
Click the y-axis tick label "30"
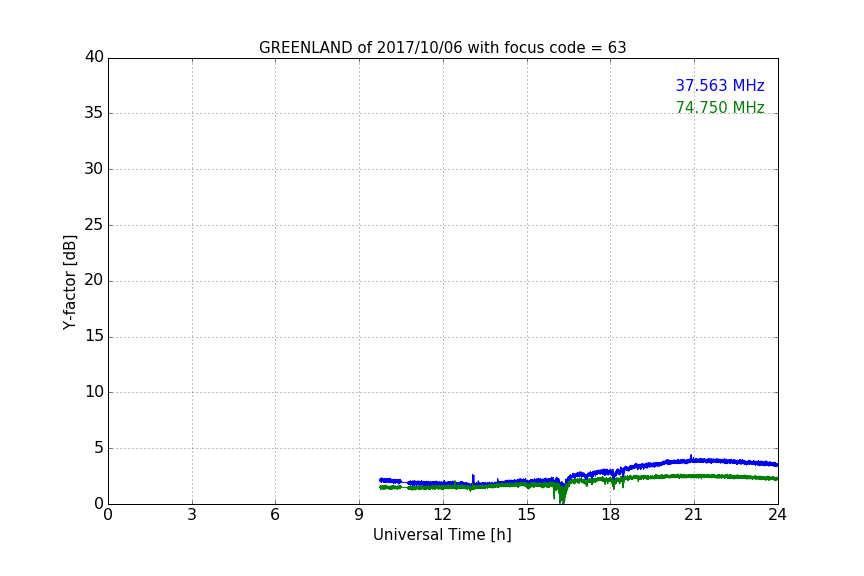(94, 169)
